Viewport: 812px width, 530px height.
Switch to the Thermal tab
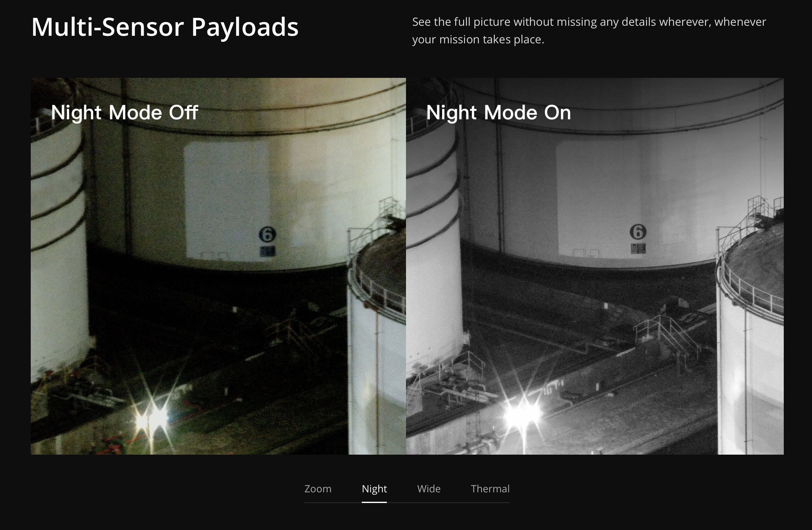point(490,489)
